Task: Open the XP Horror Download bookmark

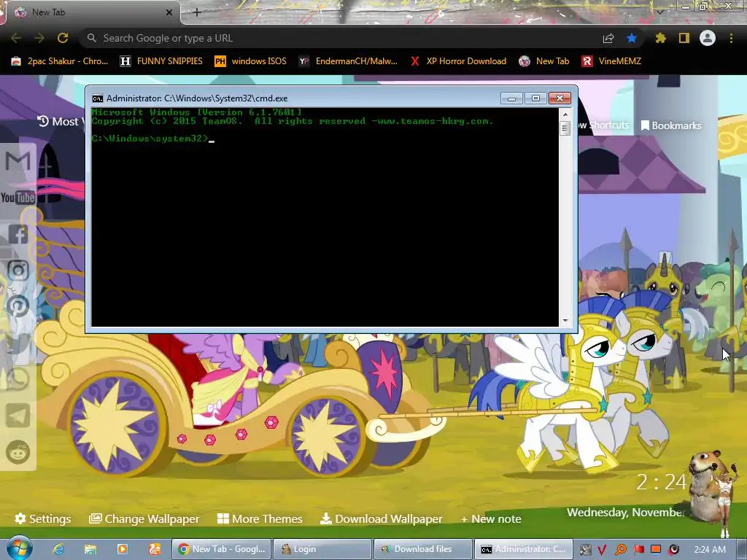Action: (458, 61)
